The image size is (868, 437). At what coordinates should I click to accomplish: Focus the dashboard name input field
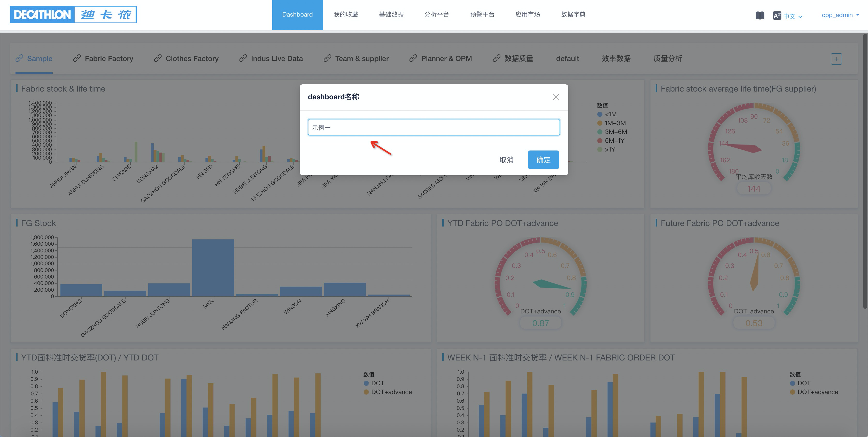pyautogui.click(x=434, y=127)
